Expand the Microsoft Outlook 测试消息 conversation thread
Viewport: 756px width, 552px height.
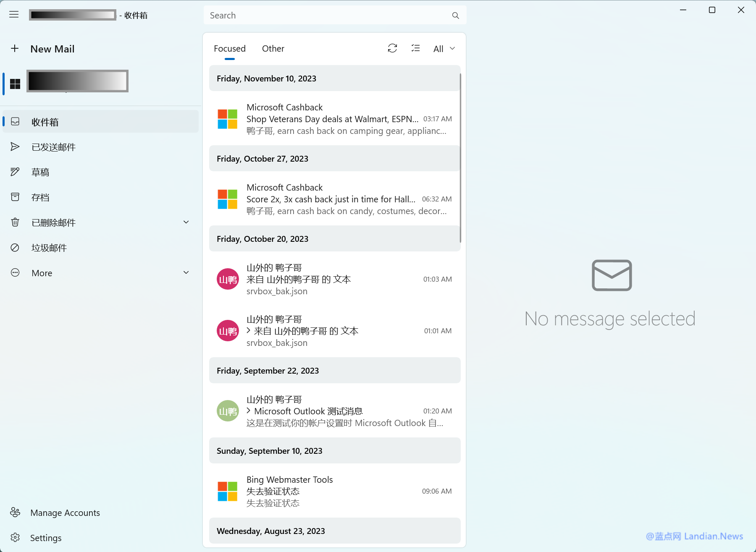249,411
